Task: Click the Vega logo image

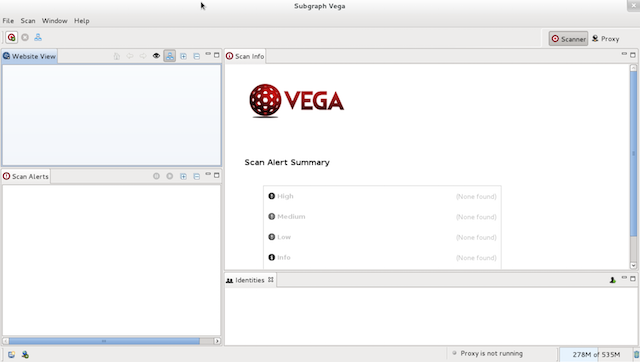Action: pos(297,101)
